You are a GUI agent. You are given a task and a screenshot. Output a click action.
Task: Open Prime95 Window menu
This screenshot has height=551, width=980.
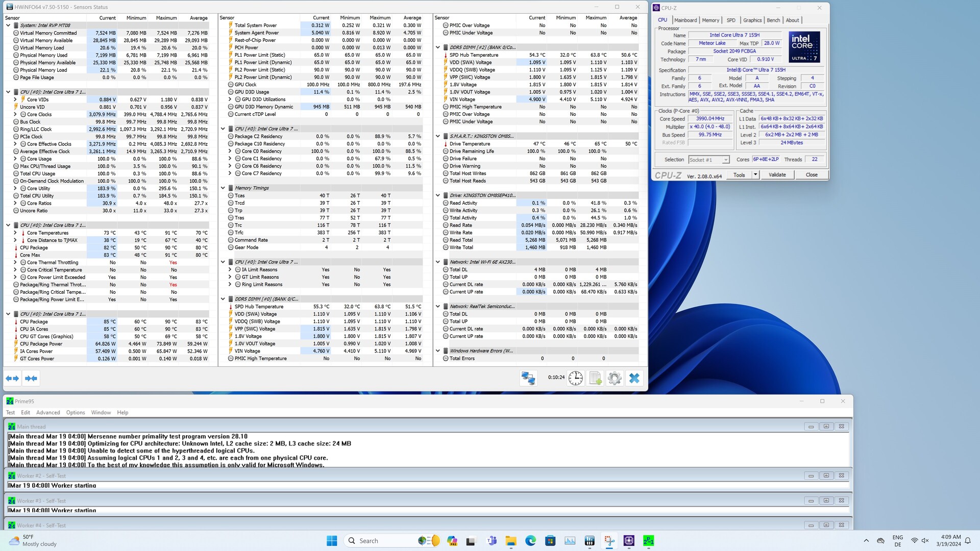(101, 413)
